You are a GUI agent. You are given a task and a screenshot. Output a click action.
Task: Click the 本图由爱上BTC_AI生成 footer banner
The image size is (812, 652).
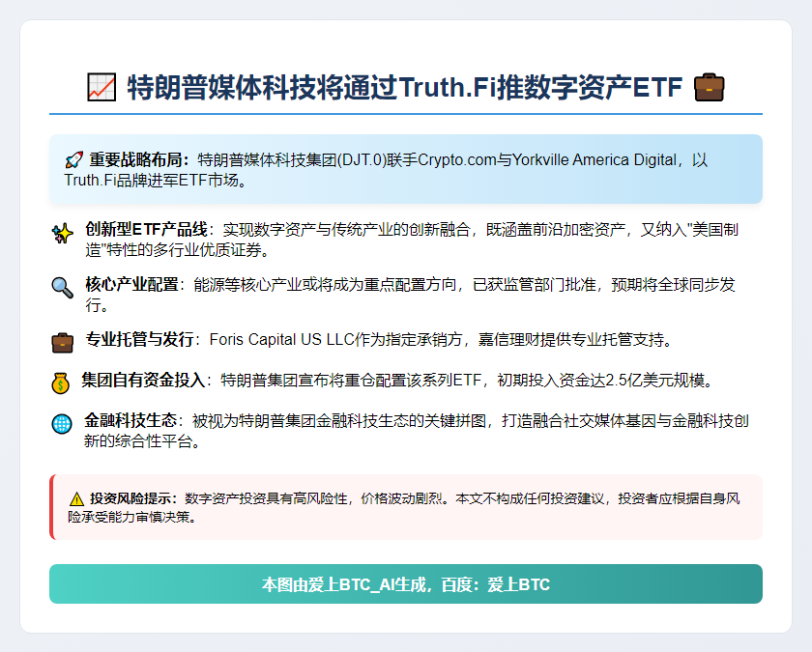pos(405,583)
